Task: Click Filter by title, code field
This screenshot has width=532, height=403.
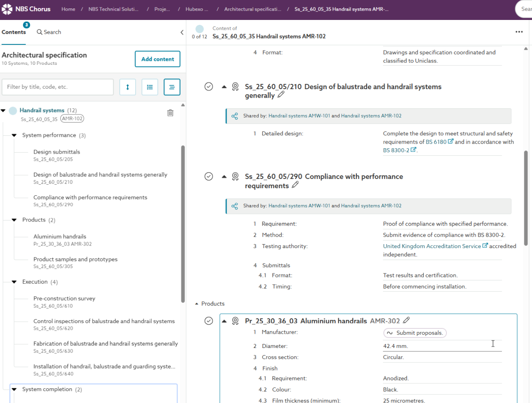Action: 58,87
